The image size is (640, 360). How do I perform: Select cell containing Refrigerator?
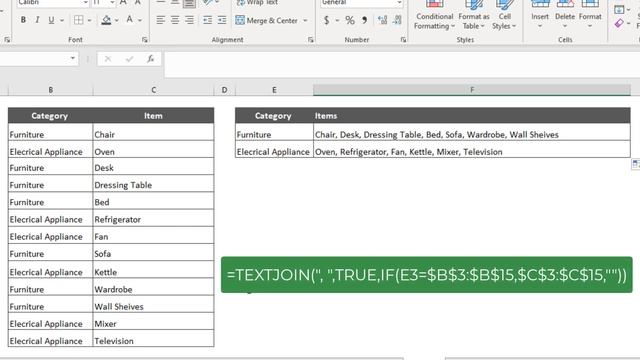pos(153,219)
